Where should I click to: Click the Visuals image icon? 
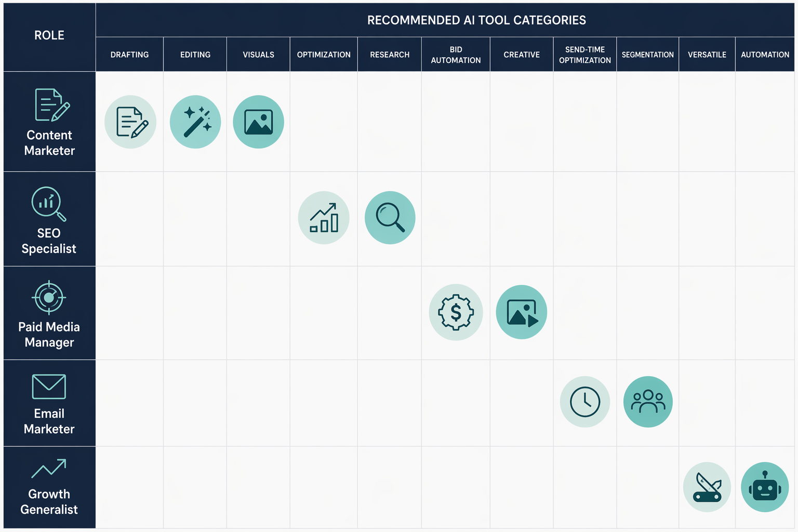pos(258,122)
